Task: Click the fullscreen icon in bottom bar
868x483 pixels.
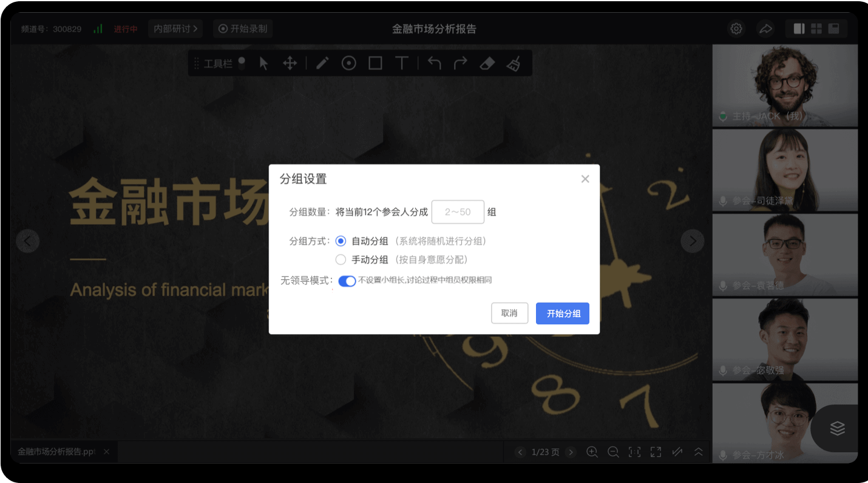Action: pos(656,452)
